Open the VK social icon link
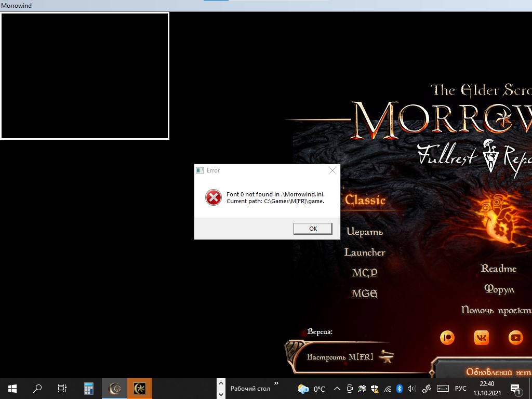Image resolution: width=532 pixels, height=399 pixels. pos(482,338)
